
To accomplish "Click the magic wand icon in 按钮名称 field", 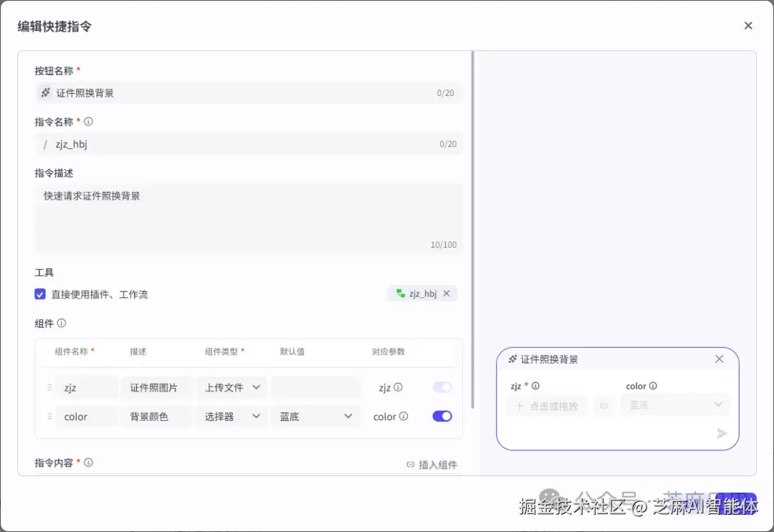I will point(45,92).
